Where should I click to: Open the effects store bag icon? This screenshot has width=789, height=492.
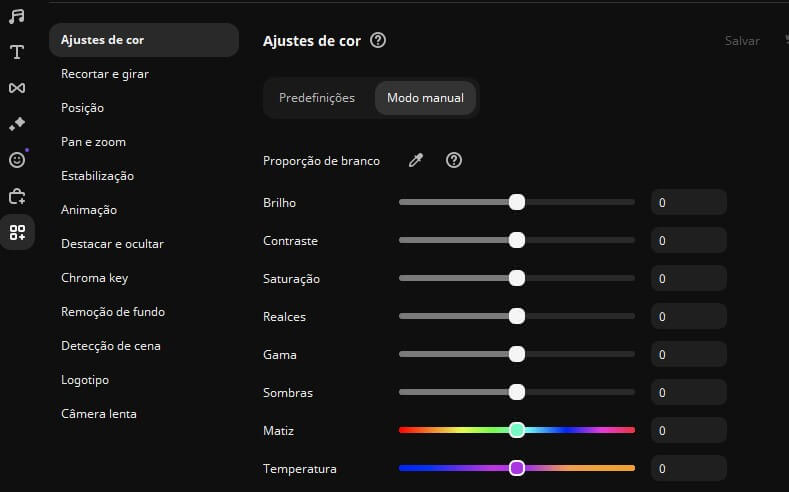coord(17,196)
